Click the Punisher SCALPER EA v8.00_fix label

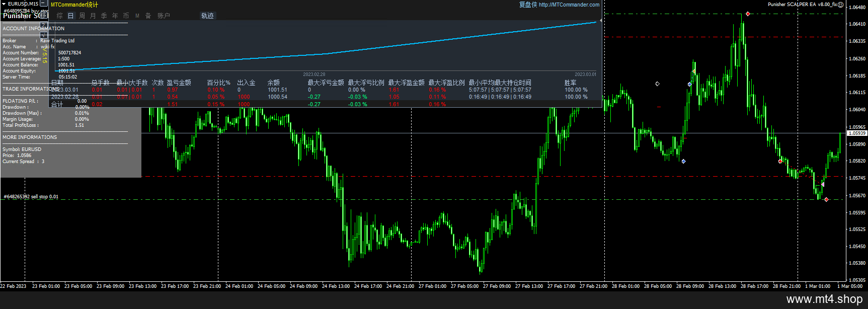802,5
